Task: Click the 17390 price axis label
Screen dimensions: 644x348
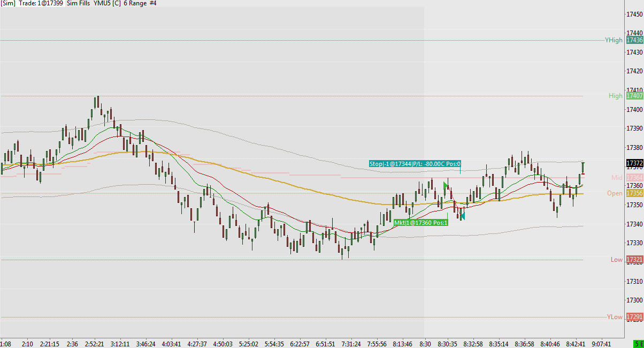Action: pos(634,128)
